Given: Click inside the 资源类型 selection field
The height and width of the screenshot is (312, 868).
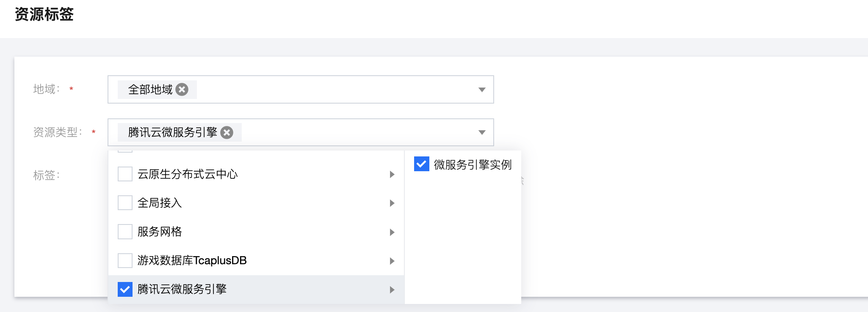Looking at the screenshot, I should pyautogui.click(x=301, y=132).
